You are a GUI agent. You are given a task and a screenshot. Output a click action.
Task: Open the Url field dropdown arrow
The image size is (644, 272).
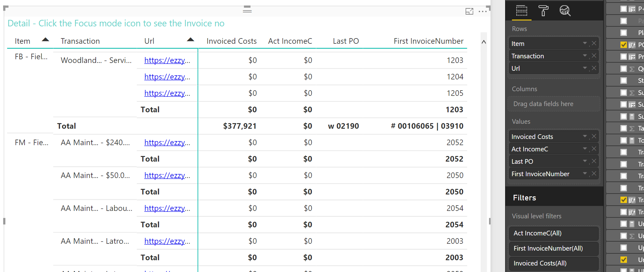pos(585,68)
